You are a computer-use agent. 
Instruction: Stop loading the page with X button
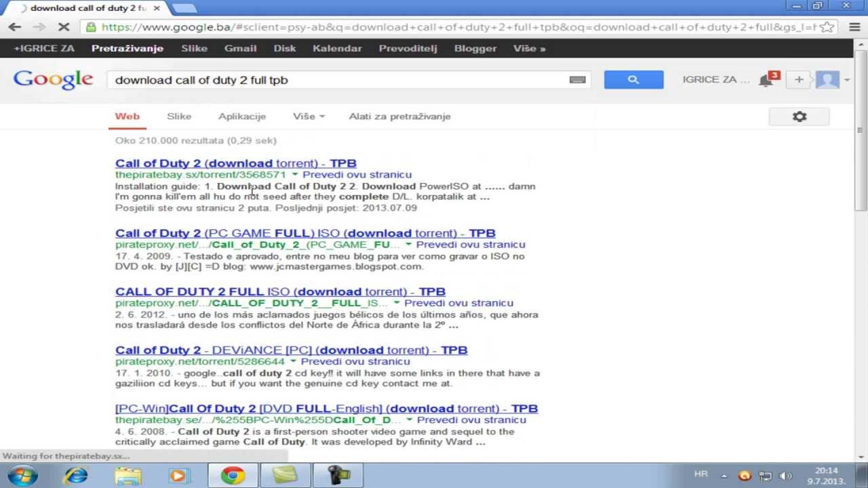coord(64,27)
